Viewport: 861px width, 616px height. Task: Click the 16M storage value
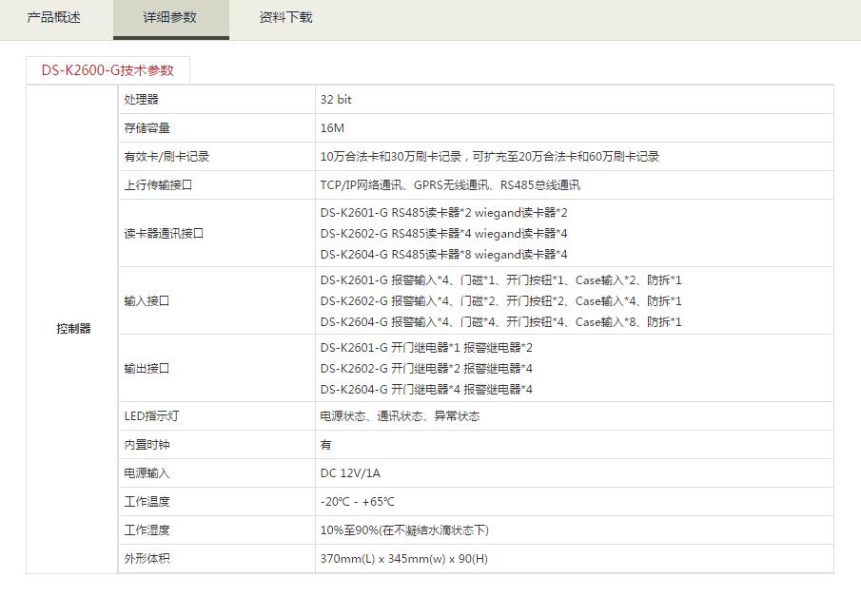(x=332, y=128)
